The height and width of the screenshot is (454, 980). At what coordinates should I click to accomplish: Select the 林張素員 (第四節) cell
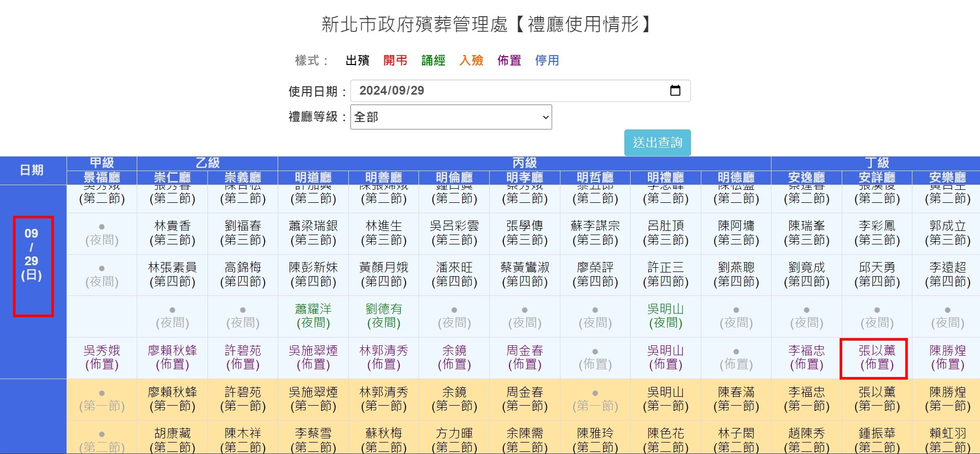(172, 275)
